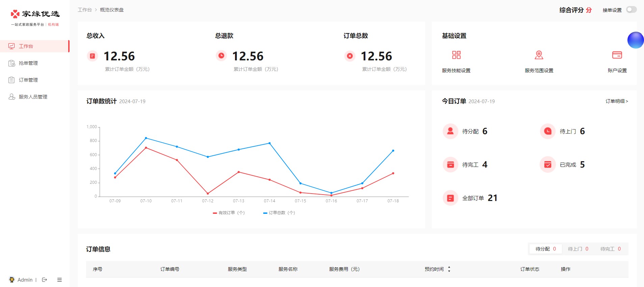
Task: Toggle 订单总数 legend series in chart
Action: [279, 213]
